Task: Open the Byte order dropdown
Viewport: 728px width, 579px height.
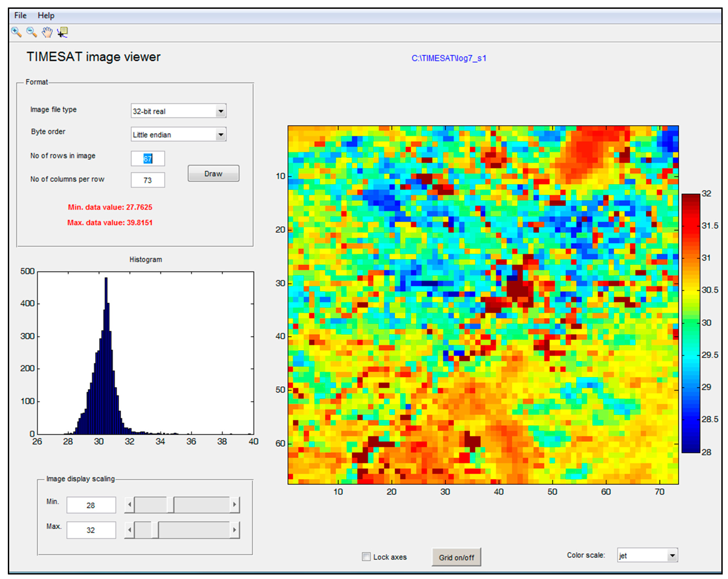Action: pos(221,135)
